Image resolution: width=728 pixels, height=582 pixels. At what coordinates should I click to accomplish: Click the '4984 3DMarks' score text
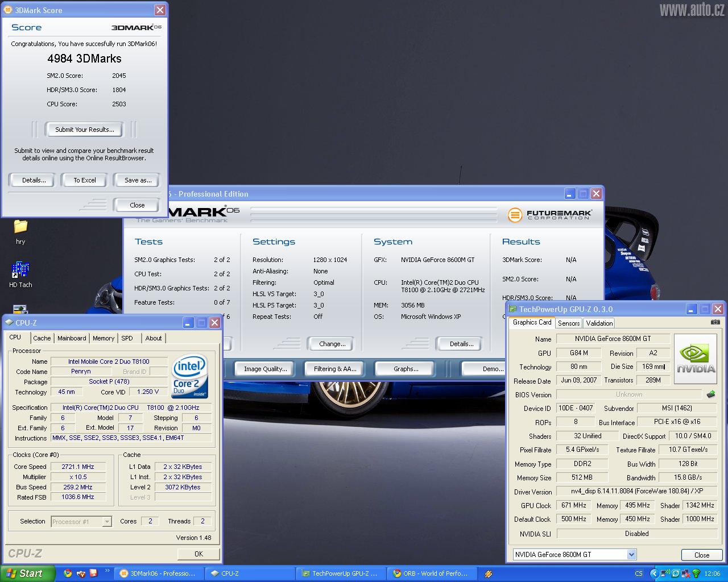pyautogui.click(x=84, y=59)
